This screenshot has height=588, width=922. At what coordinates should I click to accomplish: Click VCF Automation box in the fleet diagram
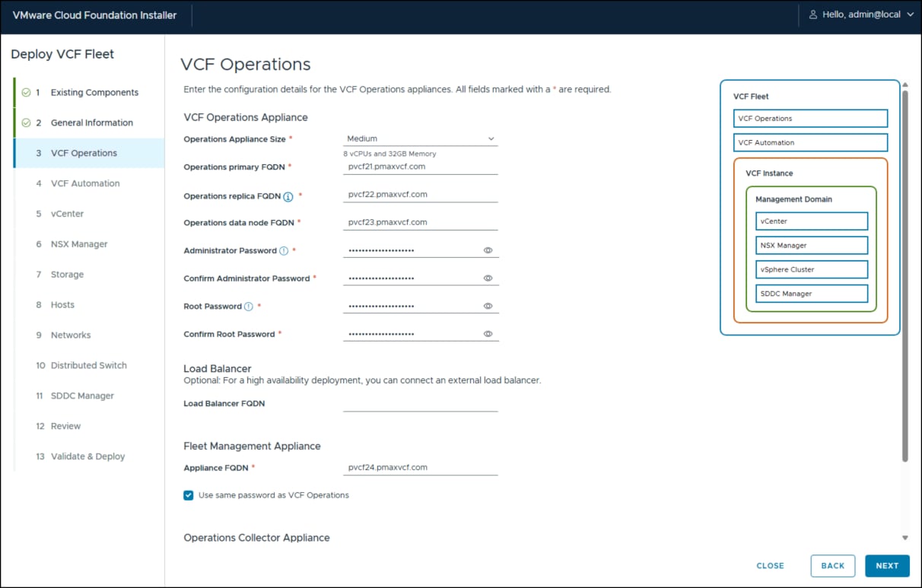[x=811, y=143]
